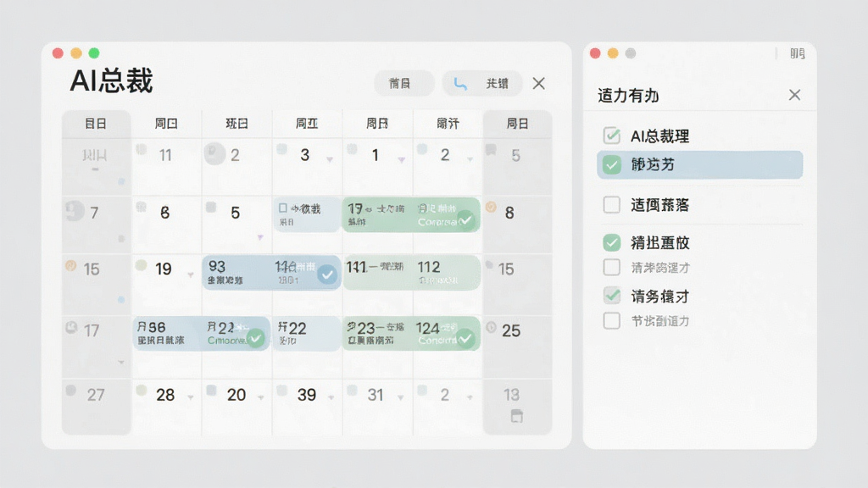
Task: Select the weekday header above date 3
Action: tap(307, 124)
